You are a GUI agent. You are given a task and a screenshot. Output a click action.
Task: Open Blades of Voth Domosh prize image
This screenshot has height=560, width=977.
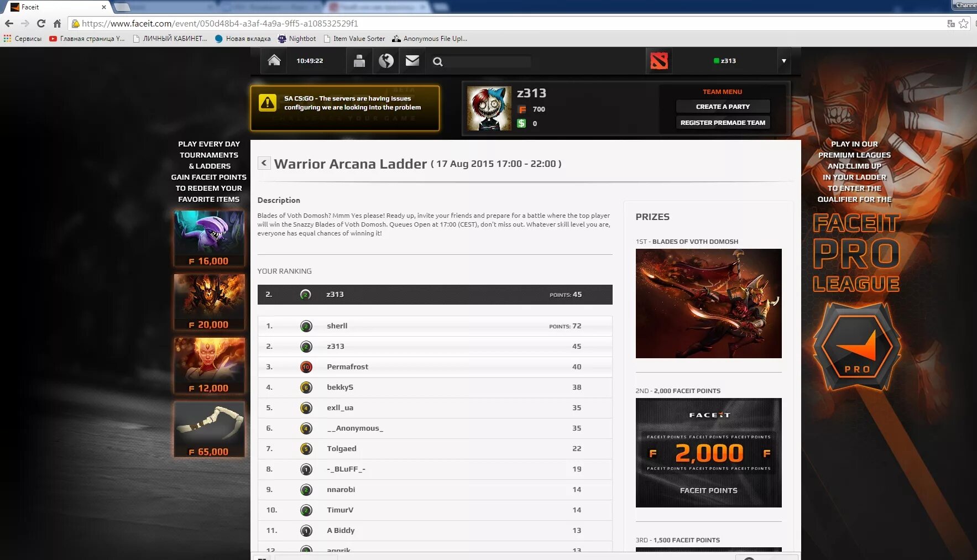(x=708, y=303)
